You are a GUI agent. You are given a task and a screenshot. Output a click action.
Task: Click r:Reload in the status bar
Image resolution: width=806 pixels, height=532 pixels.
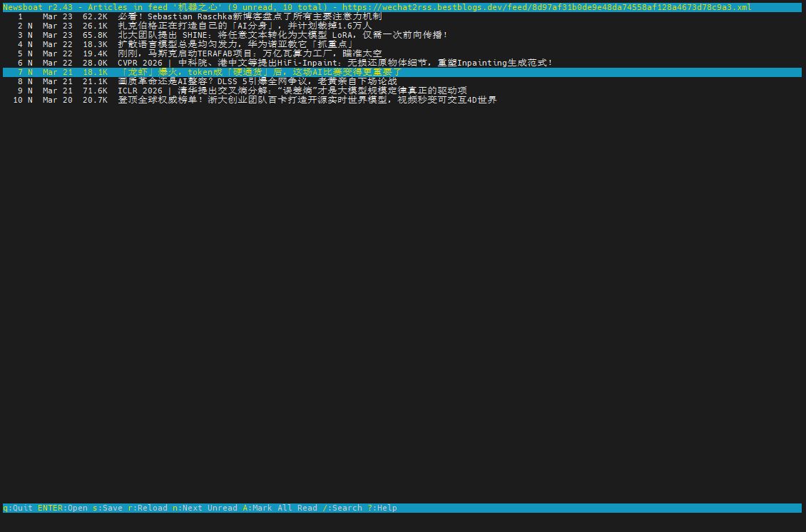[148, 508]
